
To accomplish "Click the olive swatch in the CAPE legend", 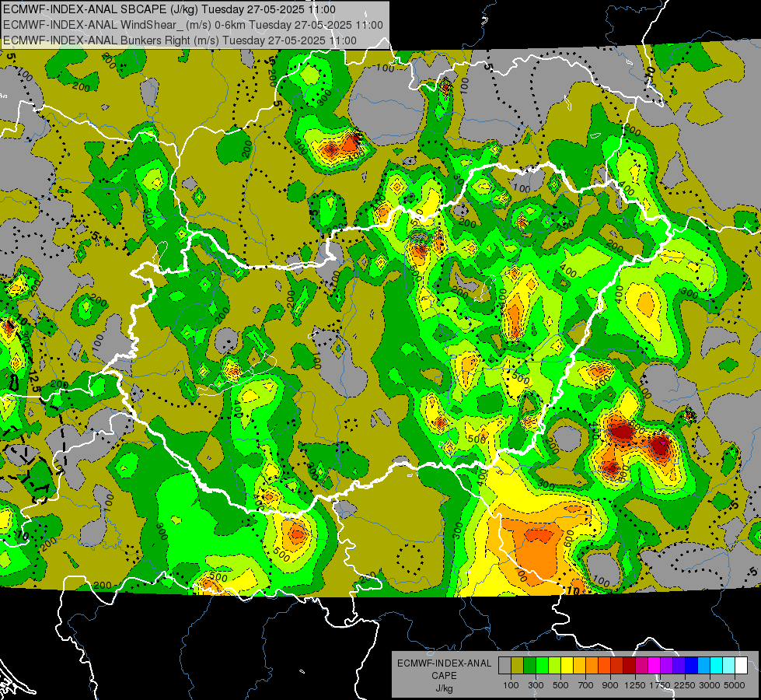I will 518,666.
